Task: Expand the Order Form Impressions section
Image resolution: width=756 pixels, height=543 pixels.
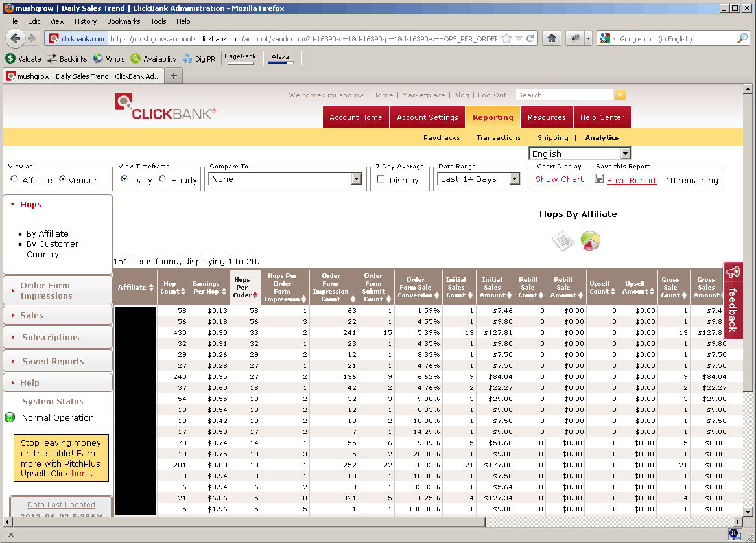Action: (45, 290)
